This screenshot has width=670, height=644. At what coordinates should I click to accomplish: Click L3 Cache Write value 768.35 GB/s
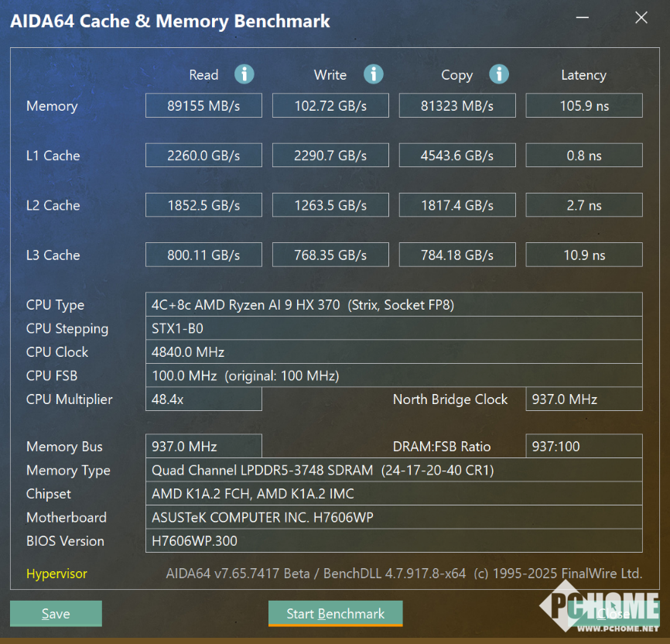pos(330,255)
